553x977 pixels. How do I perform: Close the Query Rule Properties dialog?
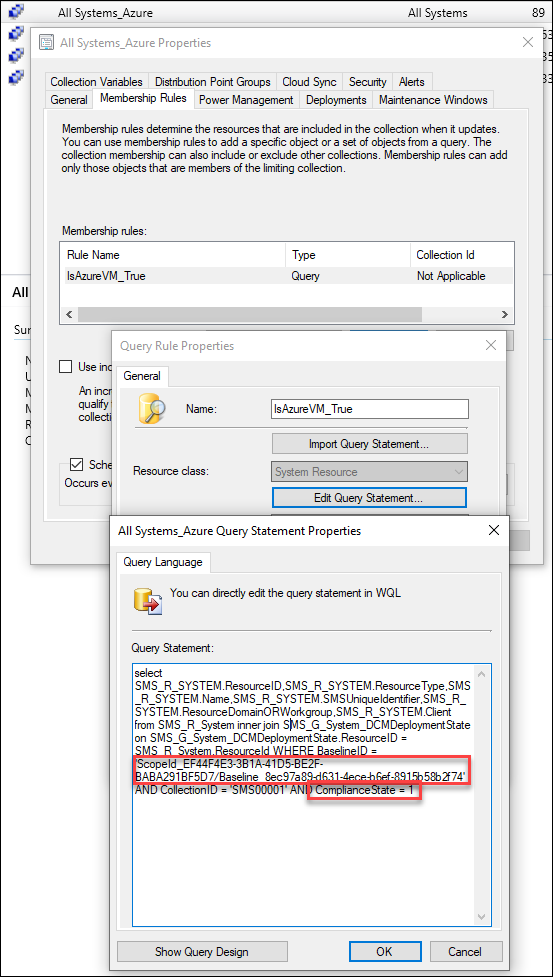point(491,345)
